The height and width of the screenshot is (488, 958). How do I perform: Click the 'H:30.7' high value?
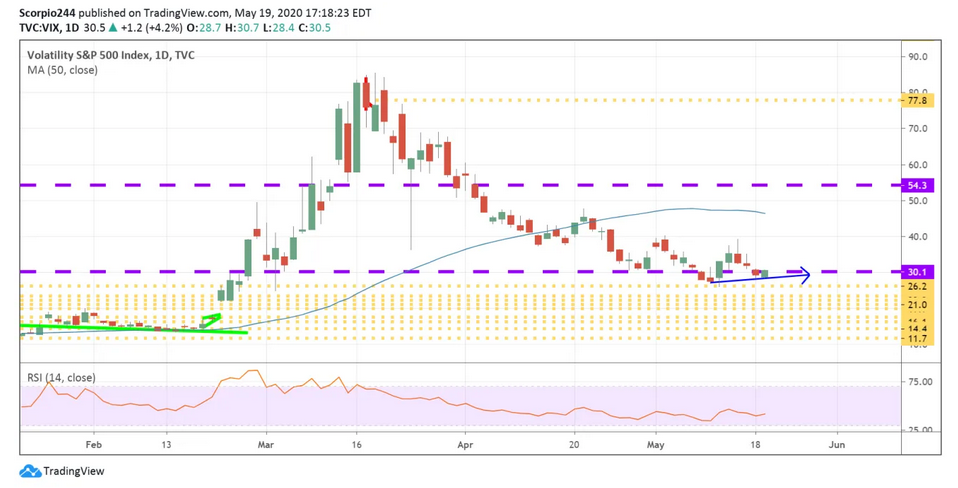tap(244, 28)
